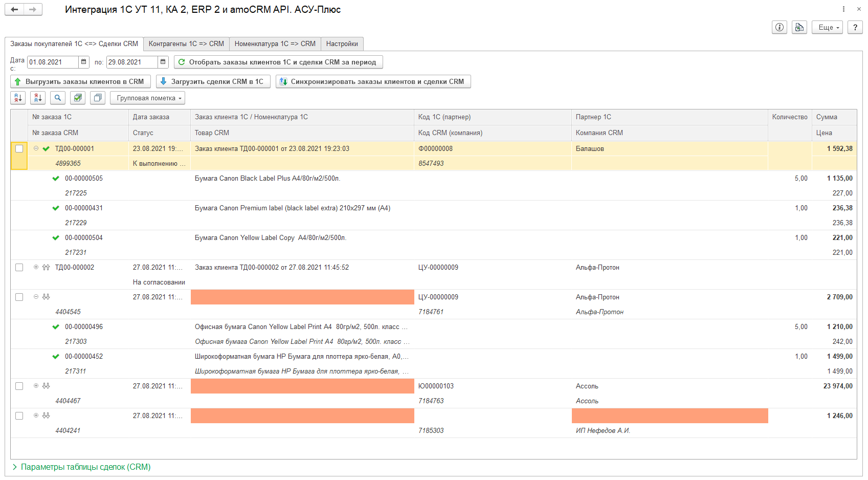The width and height of the screenshot is (868, 480).
Task: Open the Групповая пометка dropdown
Action: [x=147, y=98]
